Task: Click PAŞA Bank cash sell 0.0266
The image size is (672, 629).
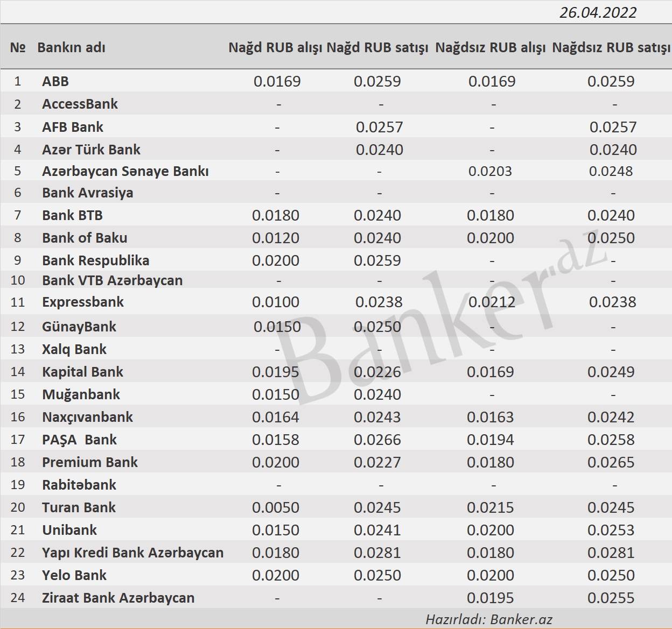Action: (377, 440)
